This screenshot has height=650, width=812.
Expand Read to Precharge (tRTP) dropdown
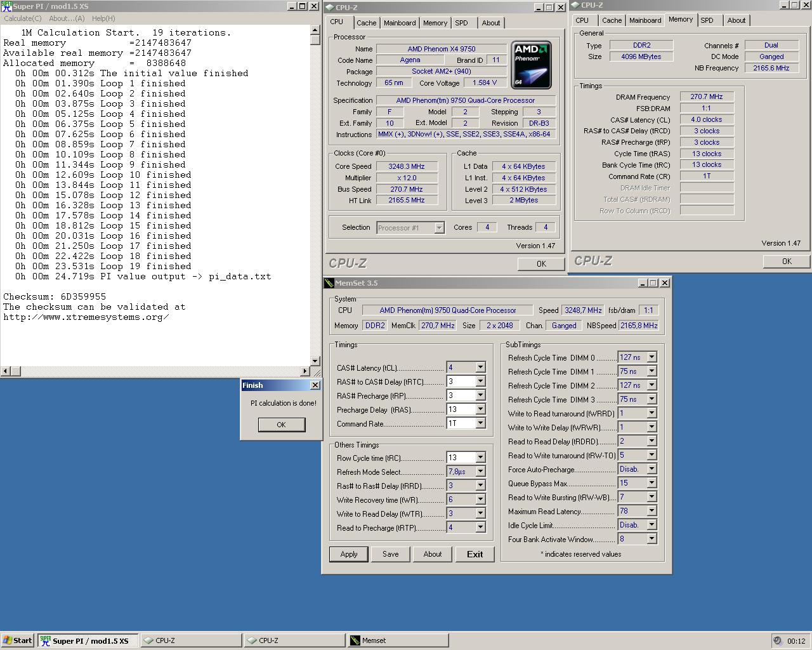[480, 527]
